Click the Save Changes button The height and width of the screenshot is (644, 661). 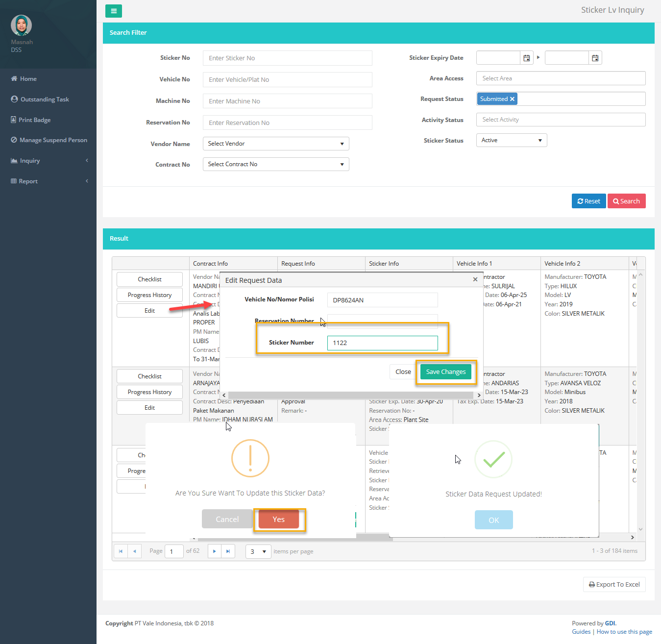pos(445,372)
